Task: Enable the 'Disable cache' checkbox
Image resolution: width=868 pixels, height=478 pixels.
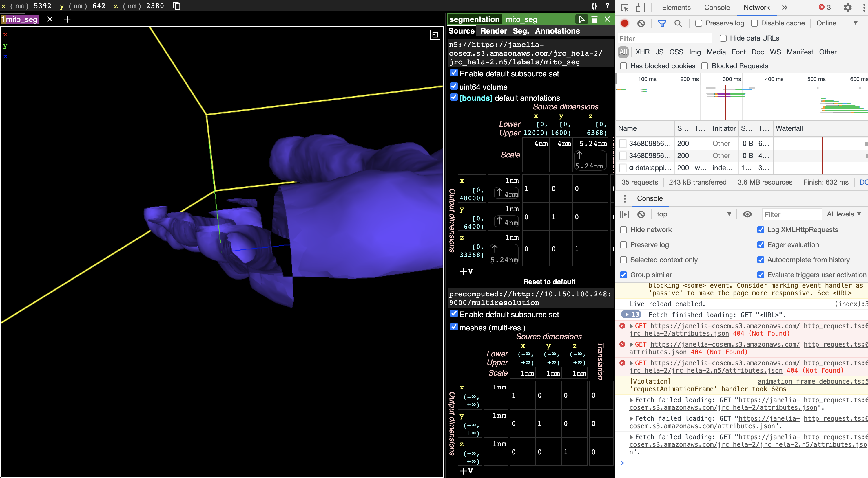Action: tap(754, 23)
